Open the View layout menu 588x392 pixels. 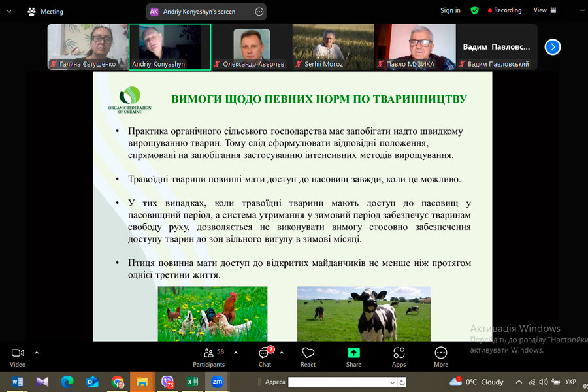coord(545,10)
